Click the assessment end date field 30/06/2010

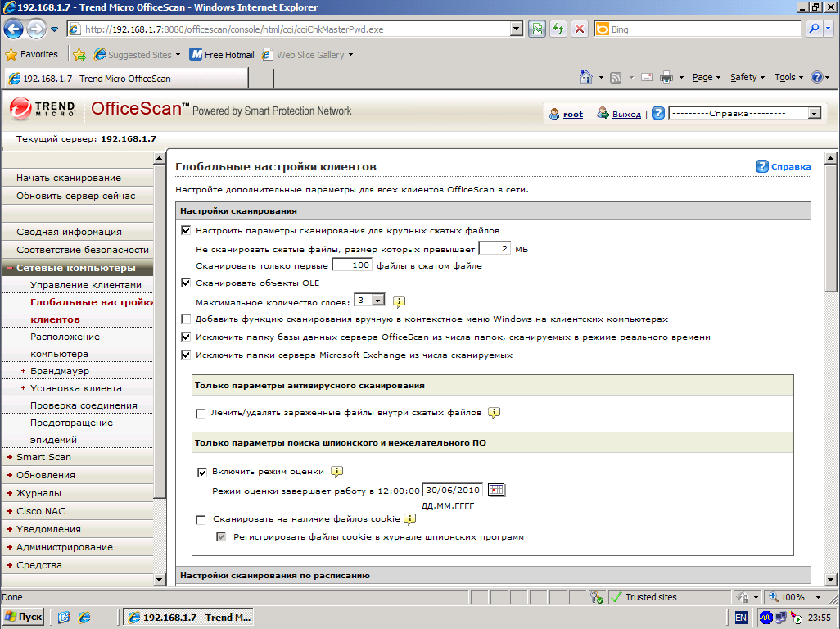pos(453,490)
